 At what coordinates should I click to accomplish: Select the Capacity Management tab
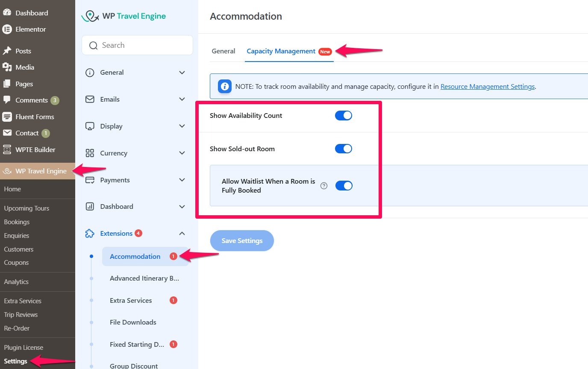pos(289,51)
